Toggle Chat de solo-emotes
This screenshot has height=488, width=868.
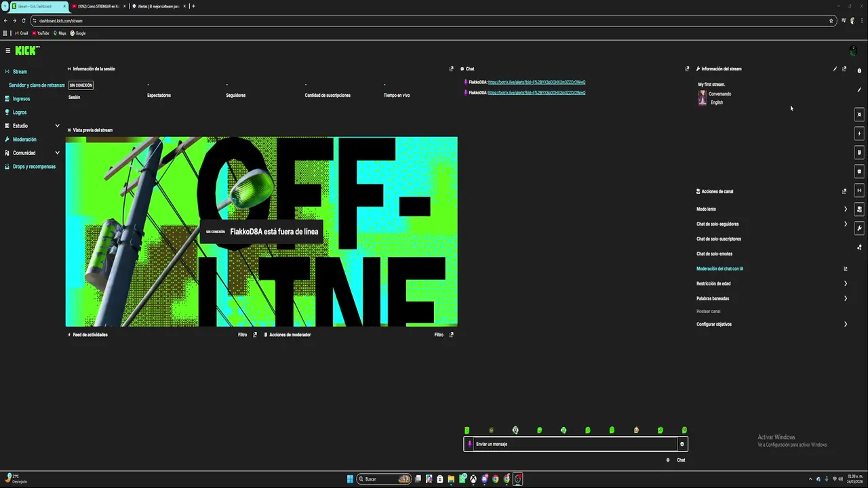(x=714, y=253)
